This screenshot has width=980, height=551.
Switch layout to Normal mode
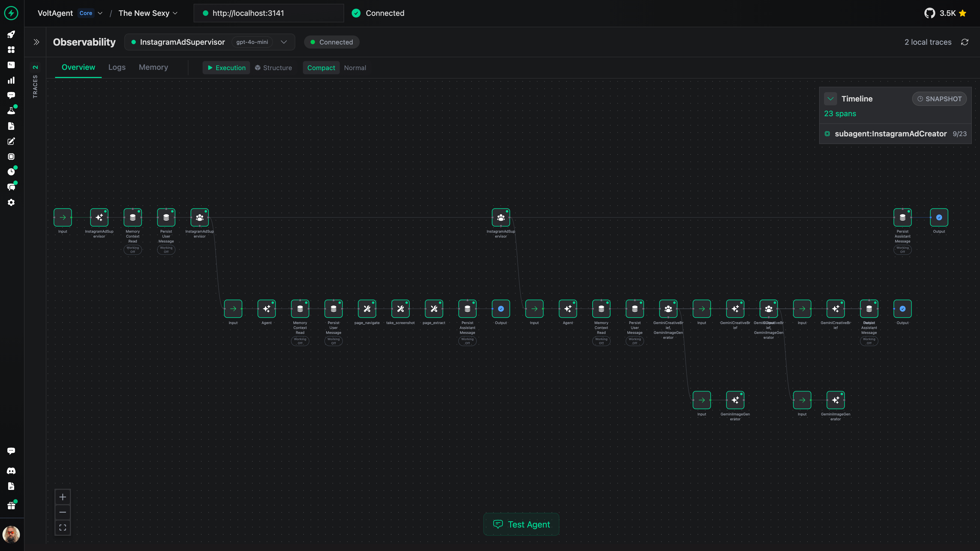tap(354, 68)
